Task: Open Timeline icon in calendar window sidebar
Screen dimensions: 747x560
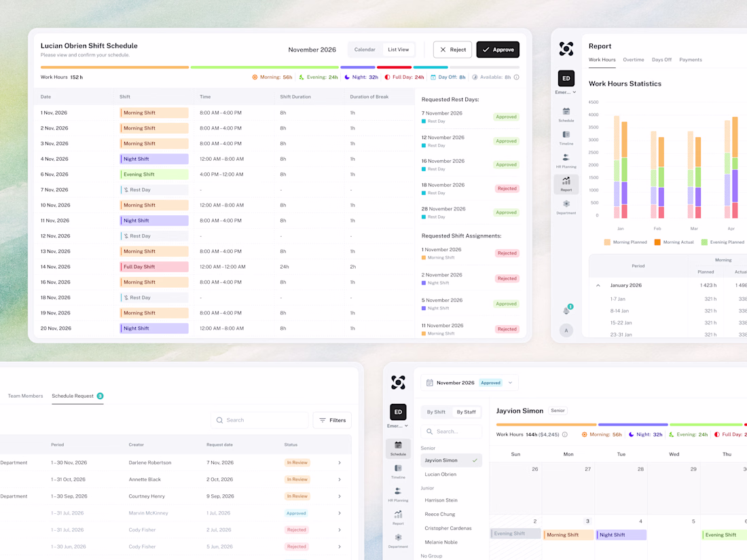Action: (x=398, y=472)
